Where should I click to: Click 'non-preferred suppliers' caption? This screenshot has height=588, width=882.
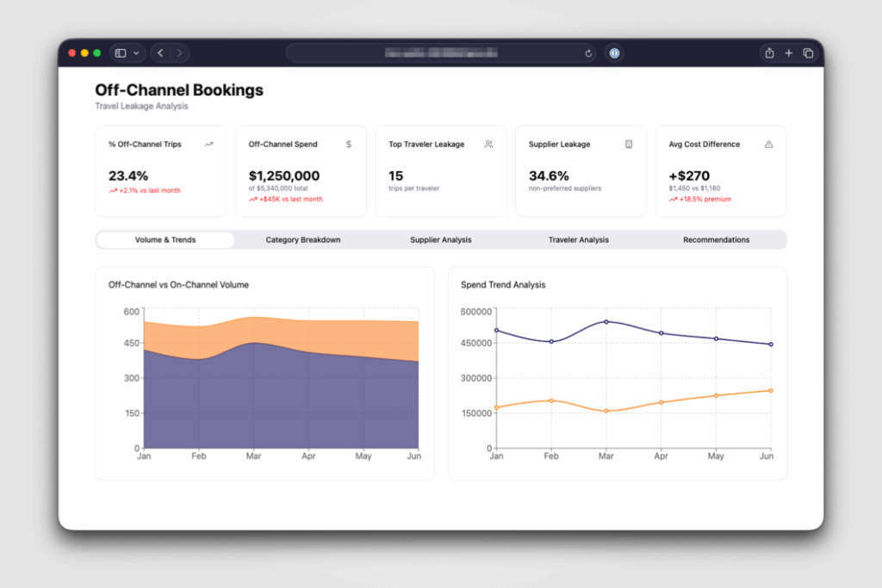click(x=565, y=189)
